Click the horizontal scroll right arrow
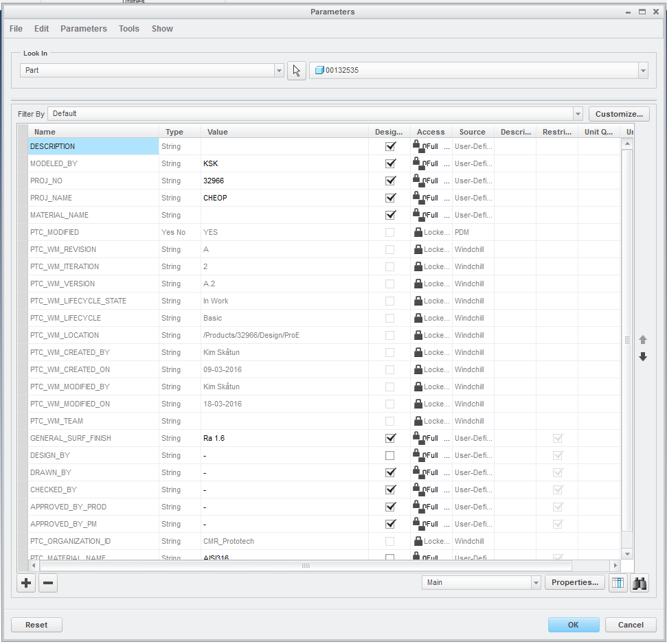Viewport: 667px width, 644px height. 615,565
